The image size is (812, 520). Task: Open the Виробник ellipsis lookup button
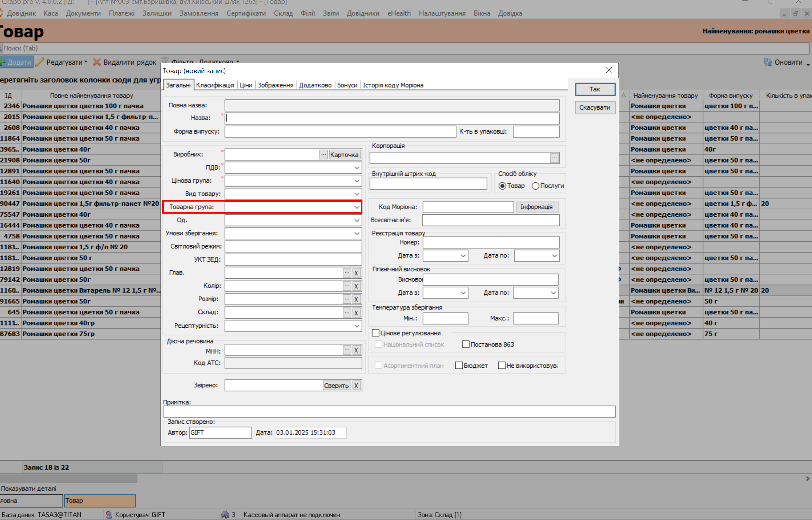point(323,155)
